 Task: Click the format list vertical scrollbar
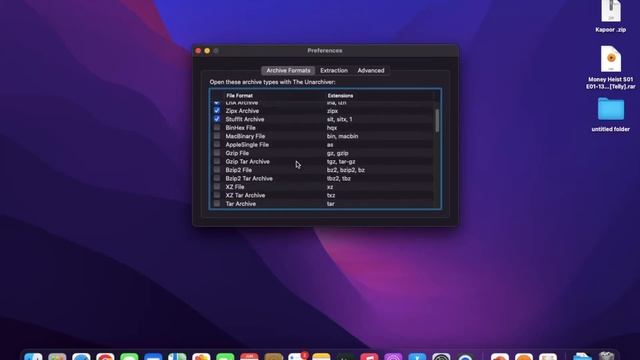point(437,120)
